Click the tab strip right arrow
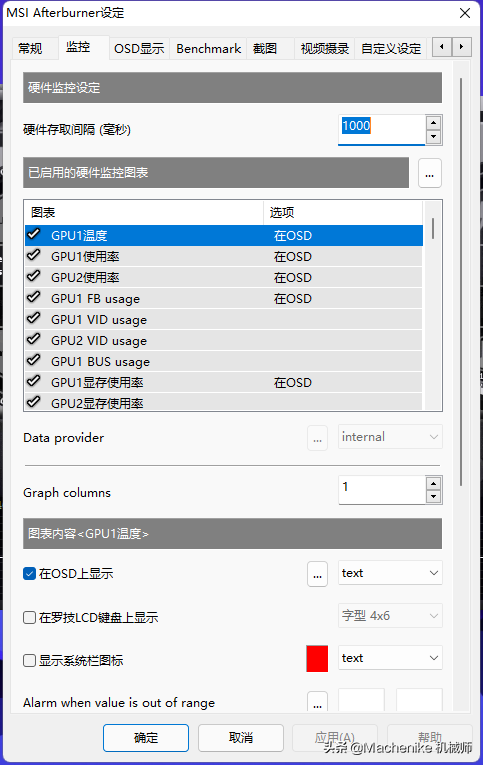The height and width of the screenshot is (765, 483). point(462,47)
